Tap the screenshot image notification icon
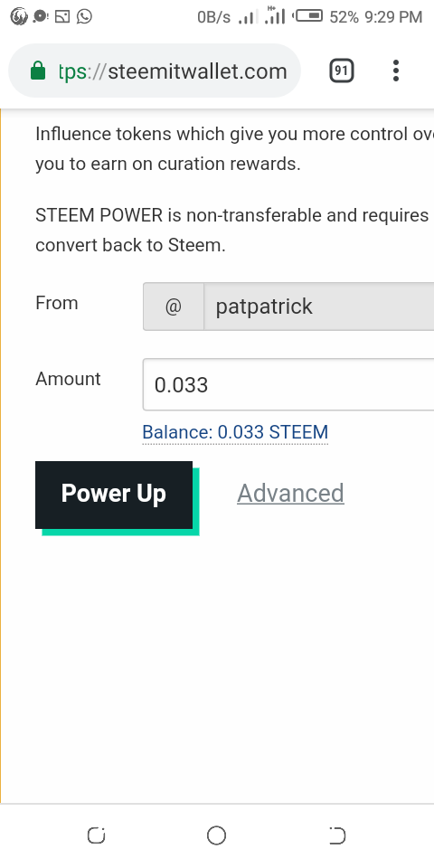 (x=62, y=16)
